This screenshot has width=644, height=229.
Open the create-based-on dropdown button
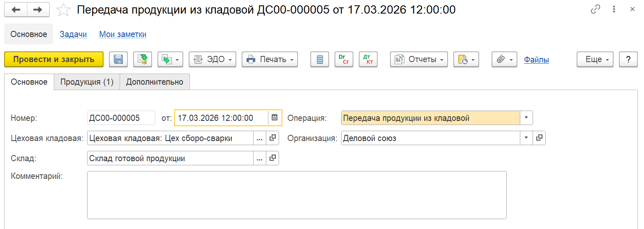[170, 59]
